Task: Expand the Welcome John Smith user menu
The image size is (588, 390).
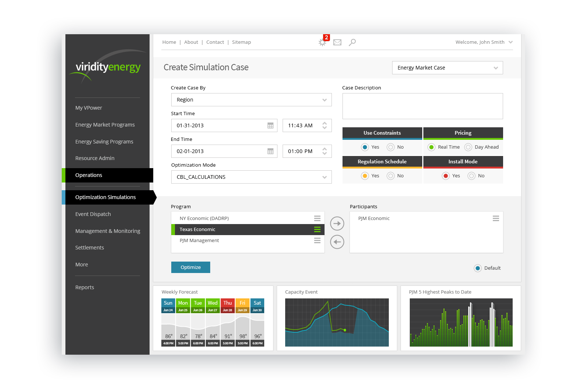Action: tap(484, 42)
